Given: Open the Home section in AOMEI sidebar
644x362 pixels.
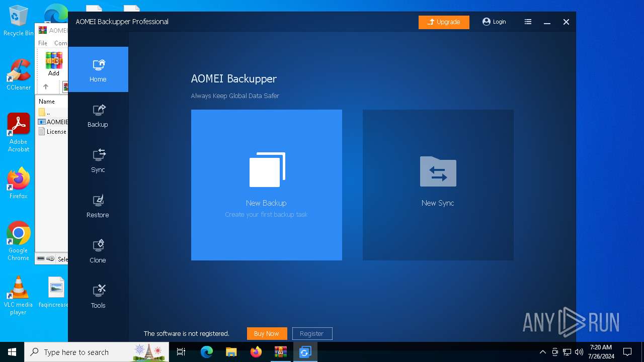Looking at the screenshot, I should click(98, 69).
